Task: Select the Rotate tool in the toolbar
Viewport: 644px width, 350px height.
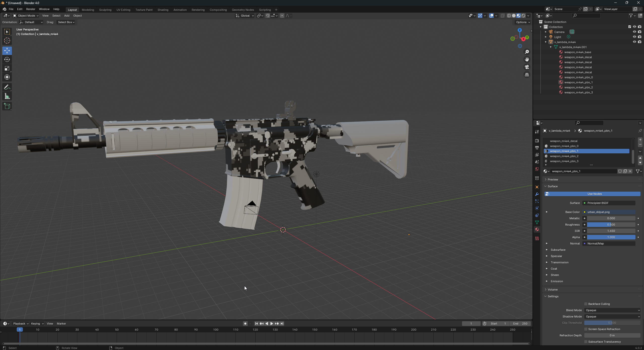Action: pyautogui.click(x=7, y=60)
